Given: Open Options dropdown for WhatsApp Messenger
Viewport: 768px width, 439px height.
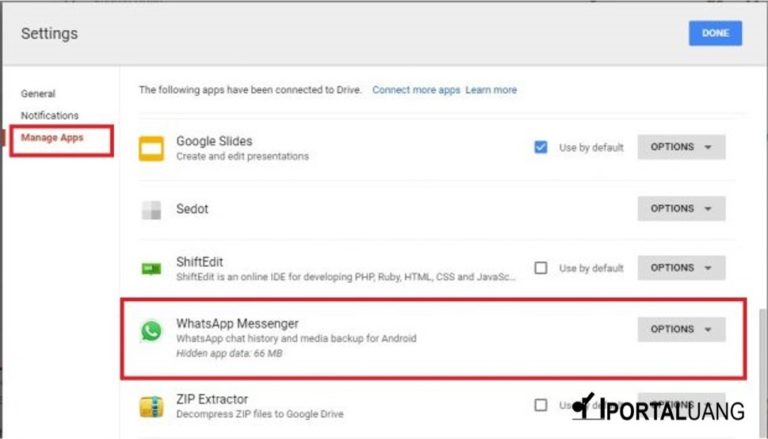Looking at the screenshot, I should pyautogui.click(x=681, y=329).
